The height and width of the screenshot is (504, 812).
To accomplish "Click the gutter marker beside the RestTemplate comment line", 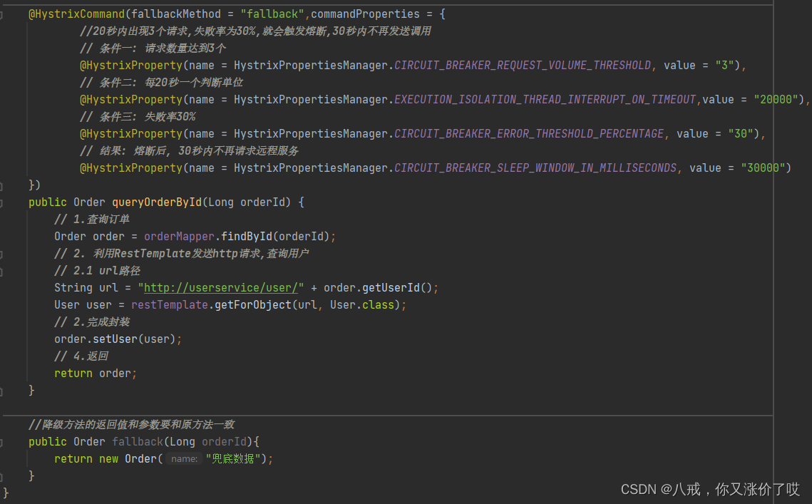I will coord(4,253).
